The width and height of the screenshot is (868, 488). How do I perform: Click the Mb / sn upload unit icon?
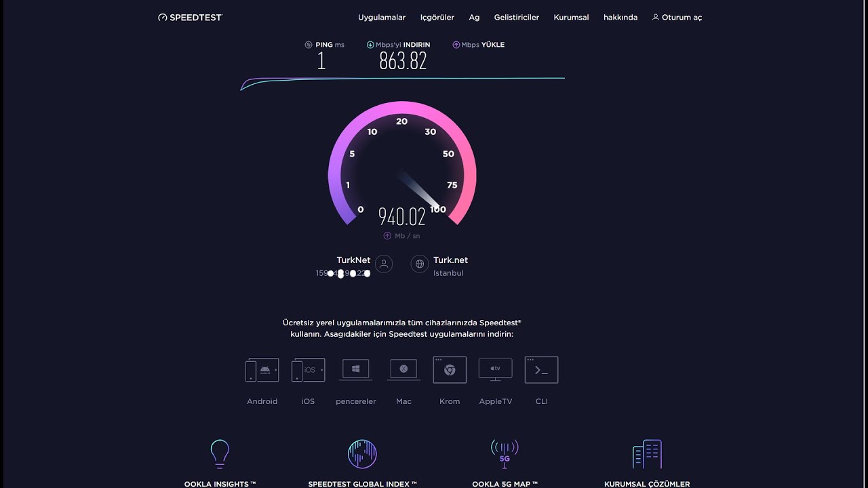(x=387, y=236)
